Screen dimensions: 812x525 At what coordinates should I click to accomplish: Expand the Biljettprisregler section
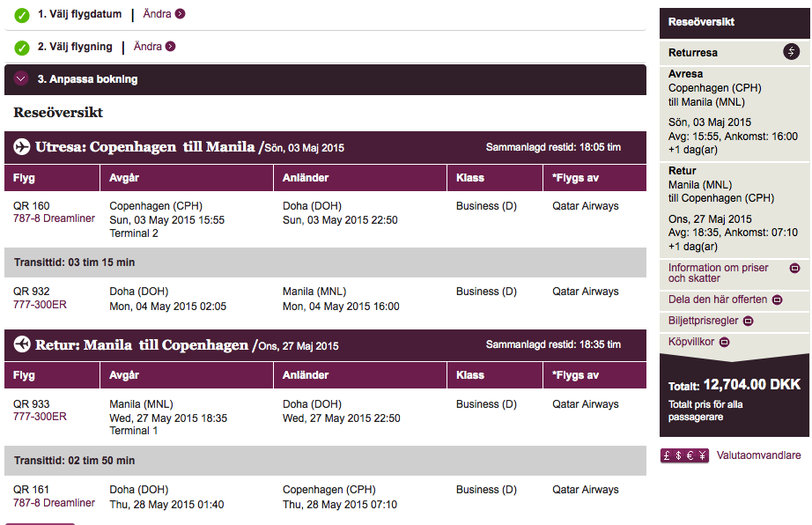pyautogui.click(x=749, y=322)
